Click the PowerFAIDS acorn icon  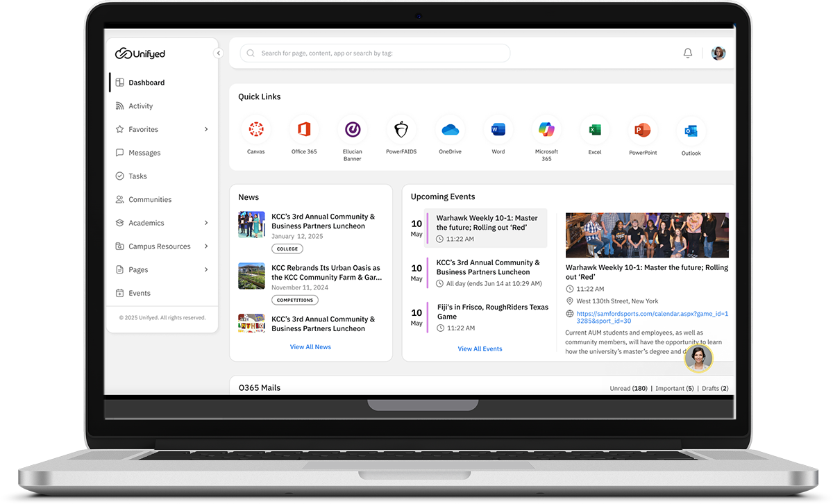pyautogui.click(x=401, y=130)
